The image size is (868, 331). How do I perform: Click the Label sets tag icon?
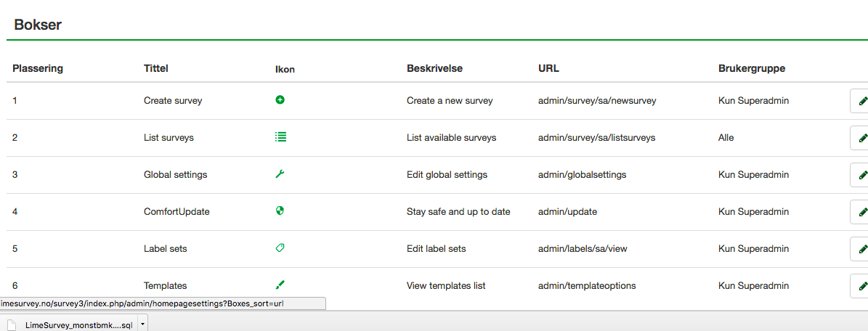coord(280,248)
